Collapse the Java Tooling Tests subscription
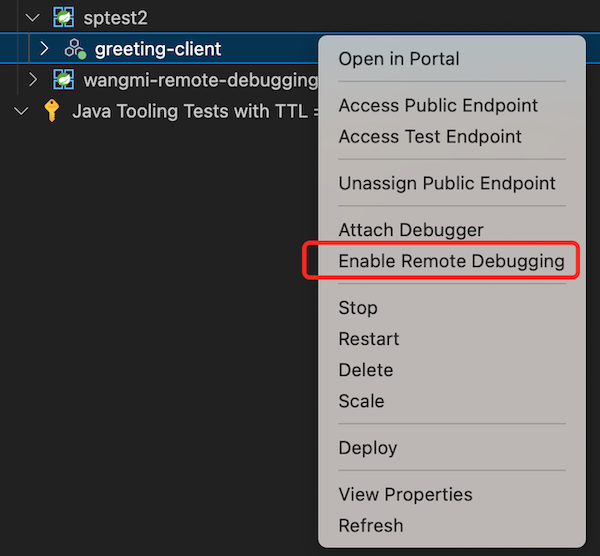 point(22,110)
